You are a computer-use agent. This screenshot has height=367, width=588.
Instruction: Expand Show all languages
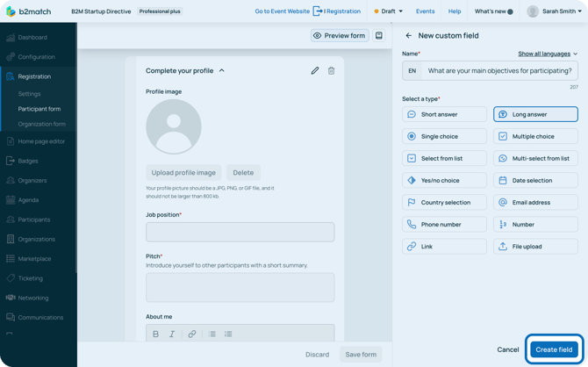point(548,54)
